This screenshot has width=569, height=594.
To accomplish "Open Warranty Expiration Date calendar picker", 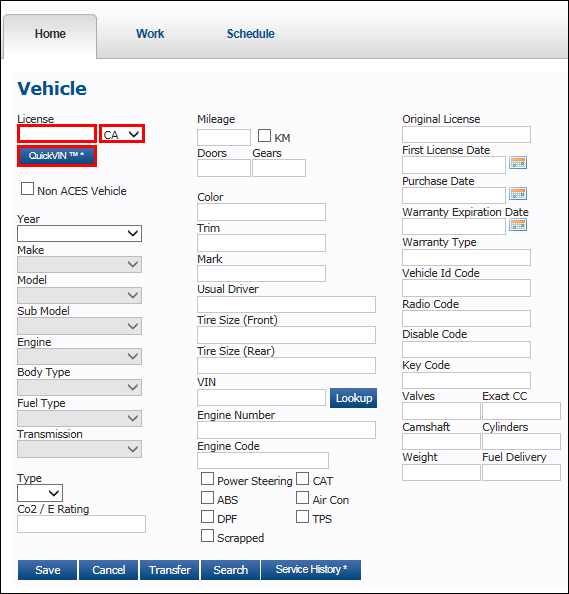I will click(518, 225).
